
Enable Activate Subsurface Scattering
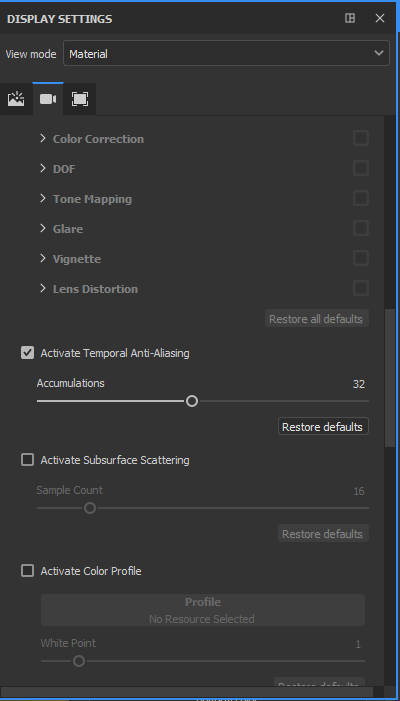point(28,460)
